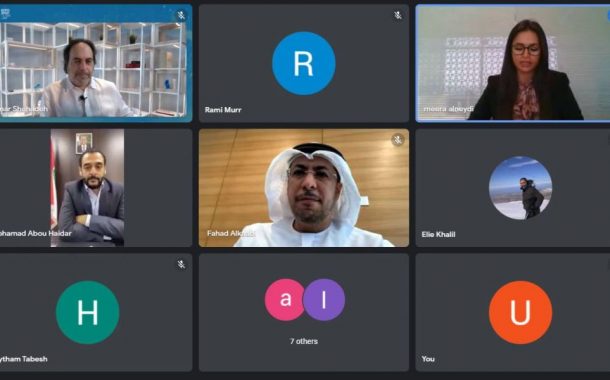Click the muted mic icon on Fahad's video tile
610x380 pixels.
pyautogui.click(x=398, y=140)
